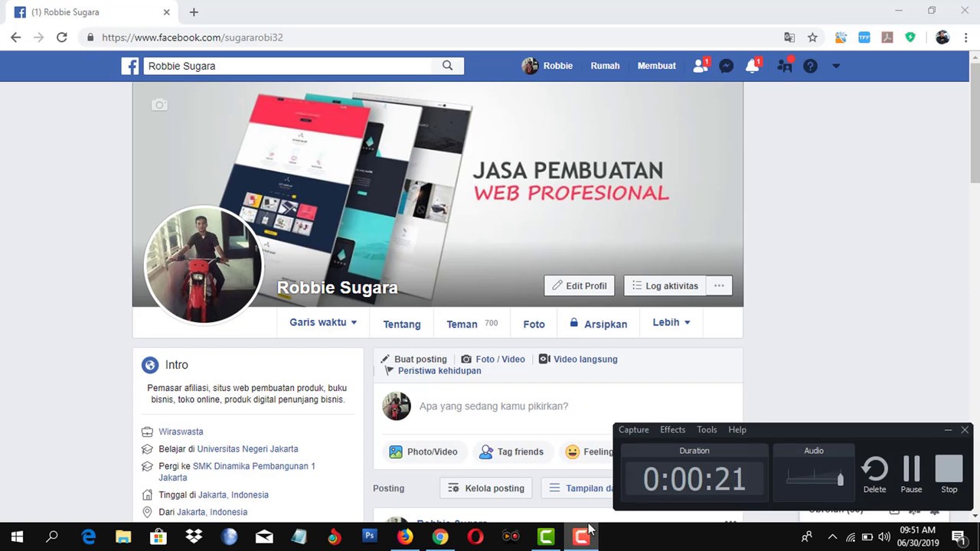Viewport: 980px width, 551px height.
Task: Go back with browser arrow
Action: point(16,37)
